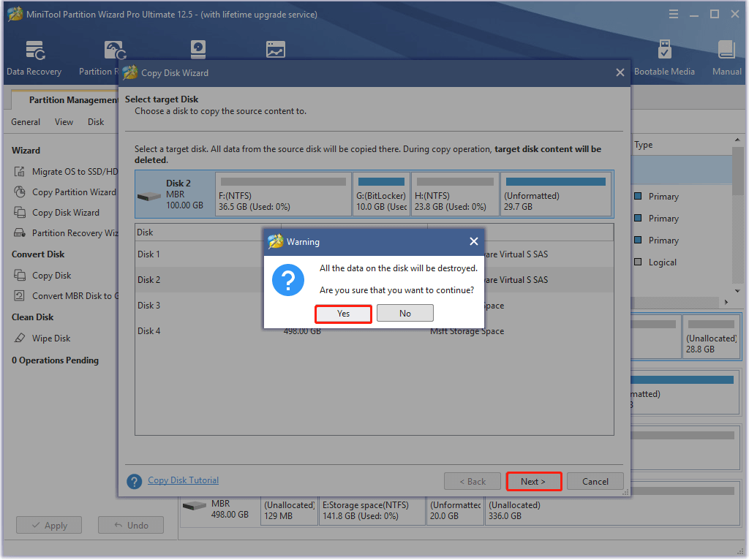The width and height of the screenshot is (749, 560).
Task: Click the F:(NTFS) 36.5 GB partition block
Action: point(283,194)
